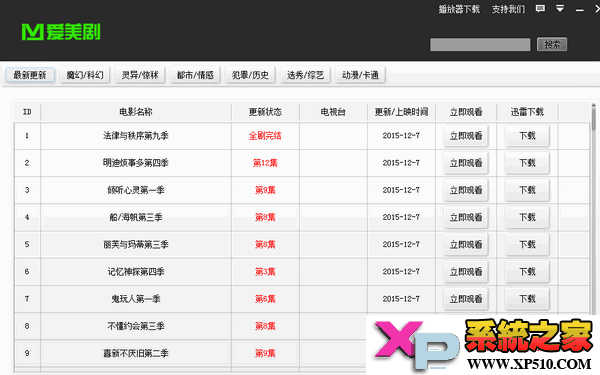Viewport: 600px width, 375px height.
Task: Select the 灵异/惊悚 category tab
Action: tap(140, 75)
